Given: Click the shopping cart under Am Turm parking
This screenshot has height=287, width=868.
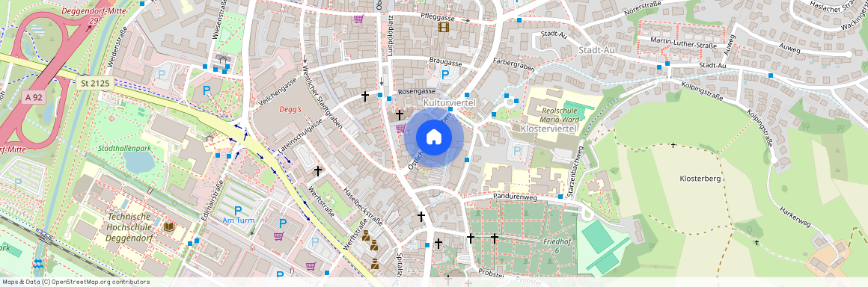Looking at the screenshot, I should (278, 236).
